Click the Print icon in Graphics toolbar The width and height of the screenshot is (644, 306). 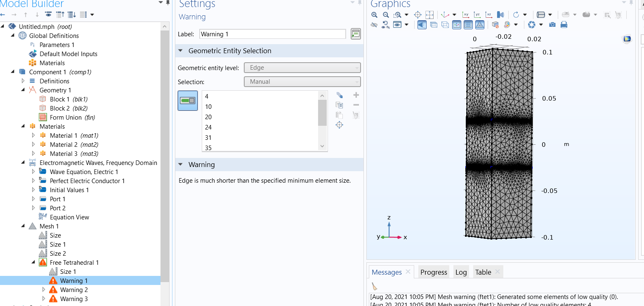[564, 25]
